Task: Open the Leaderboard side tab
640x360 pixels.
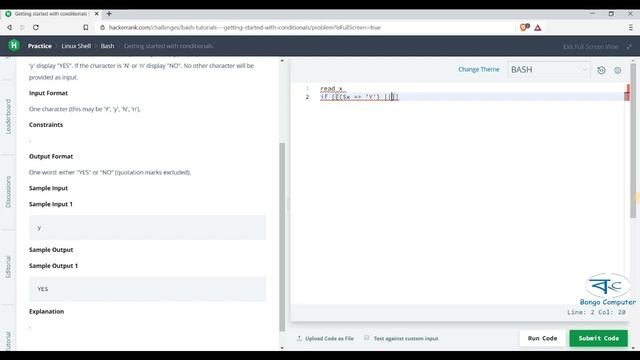Action: tap(8, 116)
